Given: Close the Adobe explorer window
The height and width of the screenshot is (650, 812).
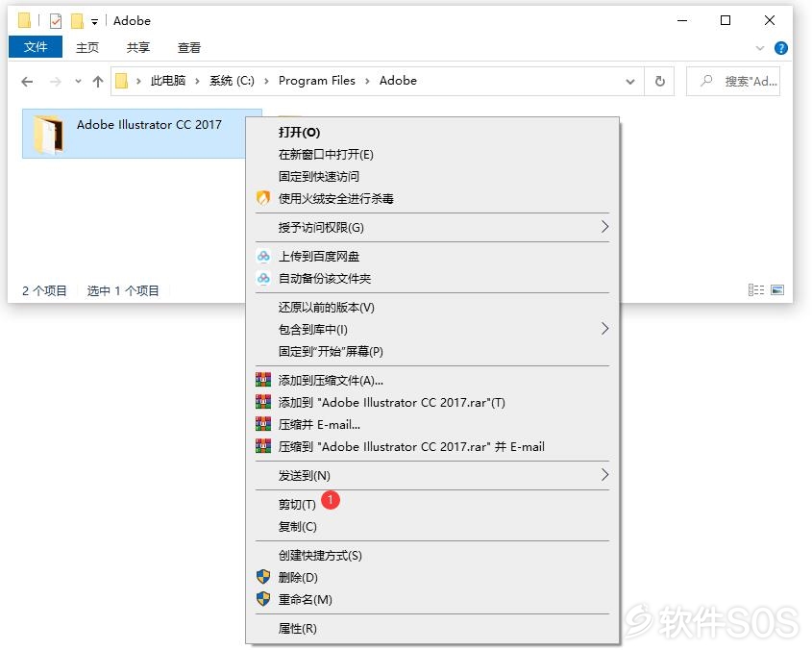Looking at the screenshot, I should point(770,21).
